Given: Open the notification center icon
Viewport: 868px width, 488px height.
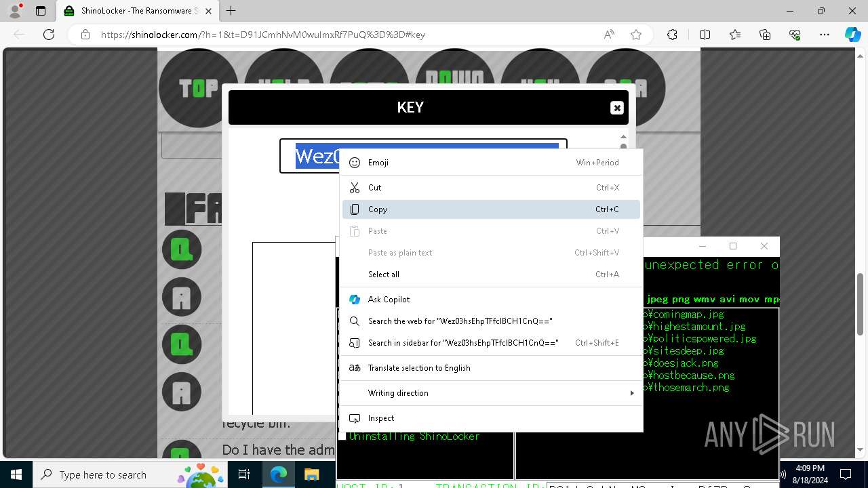Looking at the screenshot, I should pyautogui.click(x=846, y=474).
